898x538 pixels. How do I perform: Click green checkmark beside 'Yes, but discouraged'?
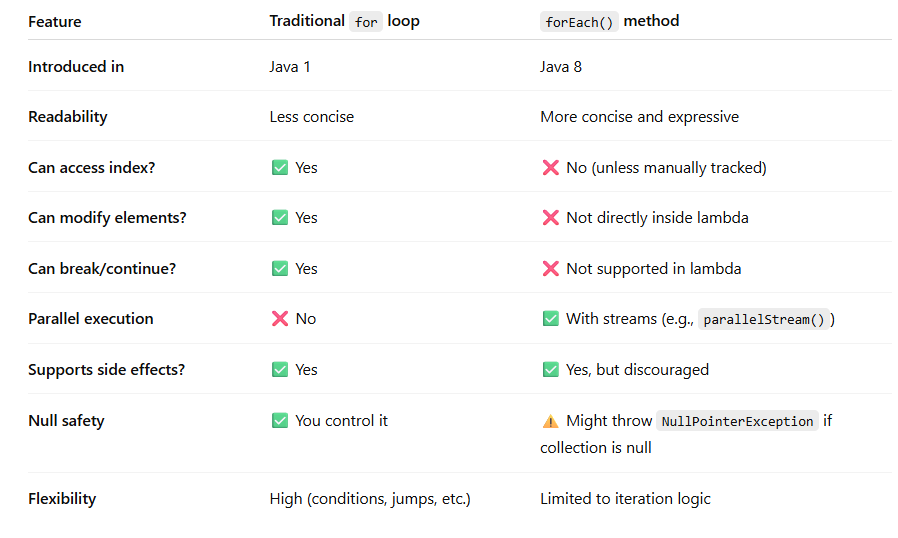[550, 370]
